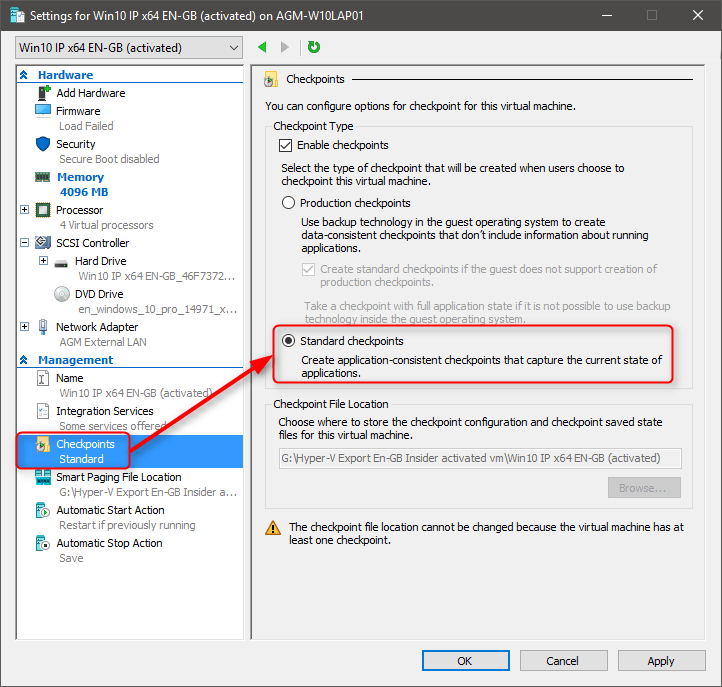Click the Processor icon
The width and height of the screenshot is (722, 687).
(x=43, y=210)
